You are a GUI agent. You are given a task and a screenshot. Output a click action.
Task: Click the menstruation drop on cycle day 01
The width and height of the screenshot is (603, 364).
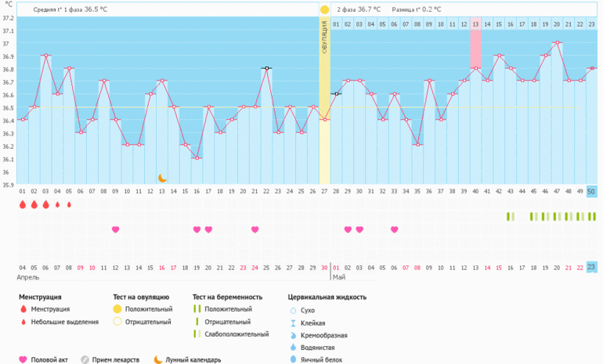23,205
